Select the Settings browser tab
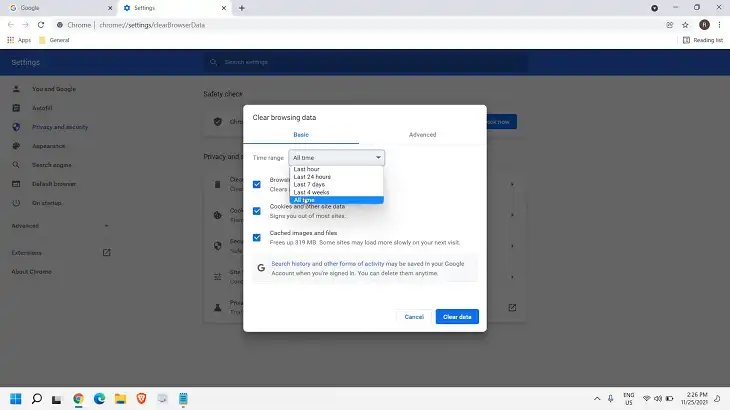 [x=174, y=8]
